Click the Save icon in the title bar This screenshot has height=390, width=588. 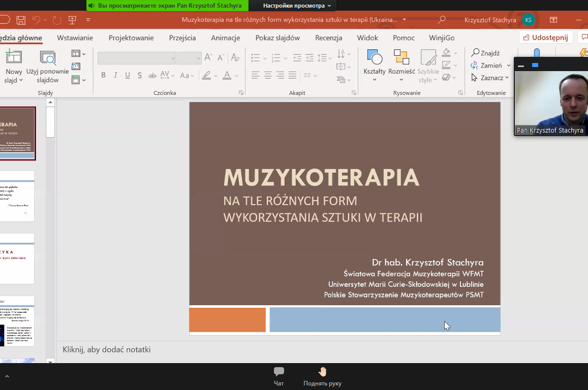[x=21, y=20]
